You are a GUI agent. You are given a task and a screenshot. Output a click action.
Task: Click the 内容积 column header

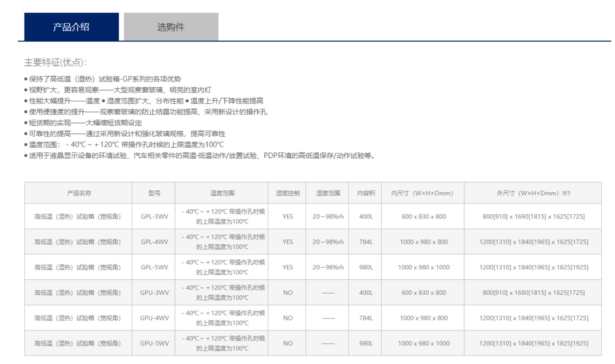tap(366, 193)
